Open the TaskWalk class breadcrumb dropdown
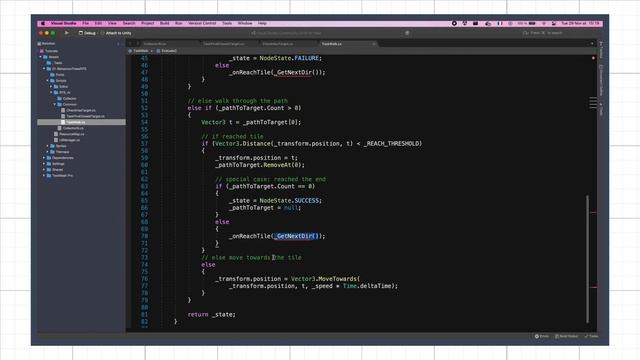This screenshot has width=640, height=360. coord(140,51)
